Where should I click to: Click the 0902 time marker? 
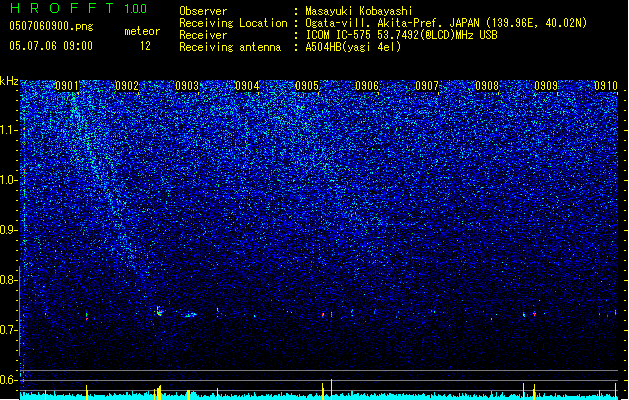pyautogui.click(x=127, y=86)
